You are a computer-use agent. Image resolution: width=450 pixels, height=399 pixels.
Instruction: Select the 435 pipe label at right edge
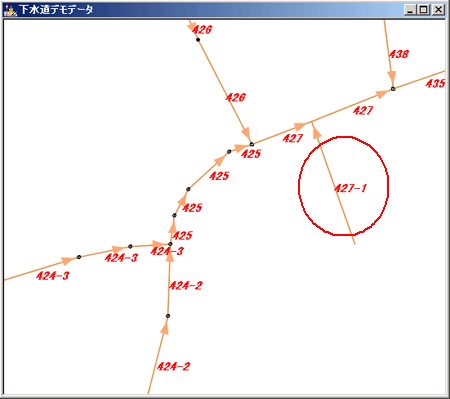[435, 83]
